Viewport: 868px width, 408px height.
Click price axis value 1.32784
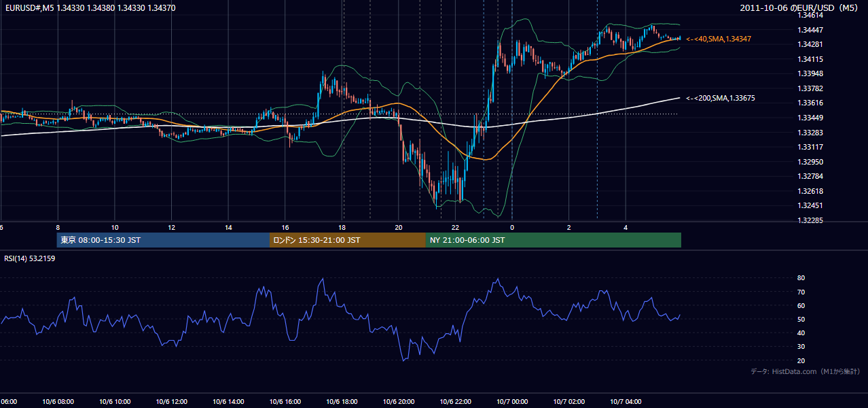(x=810, y=176)
